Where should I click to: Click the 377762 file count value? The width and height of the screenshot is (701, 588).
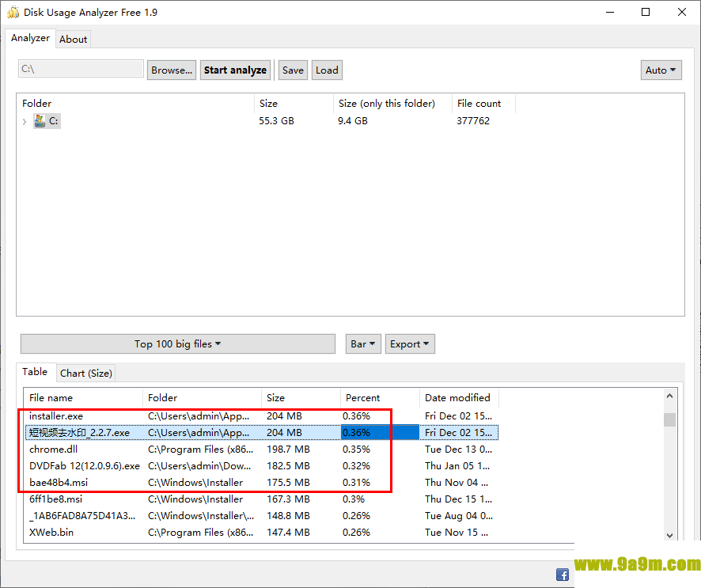(473, 121)
